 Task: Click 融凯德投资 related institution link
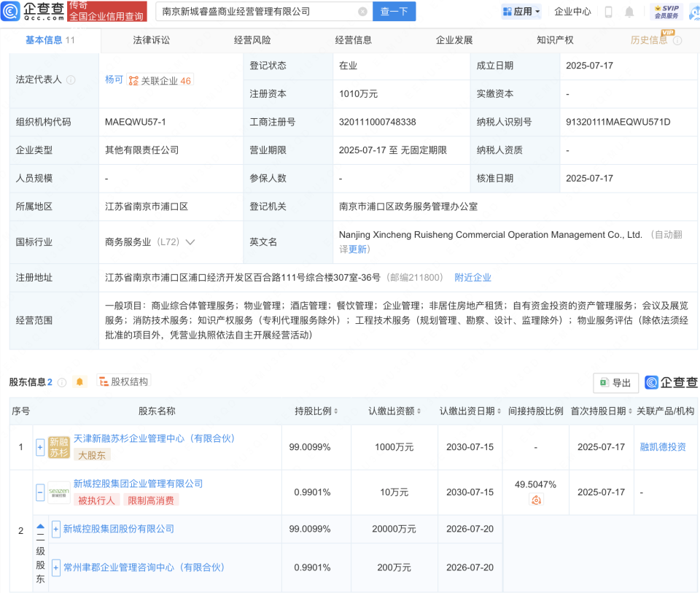663,447
